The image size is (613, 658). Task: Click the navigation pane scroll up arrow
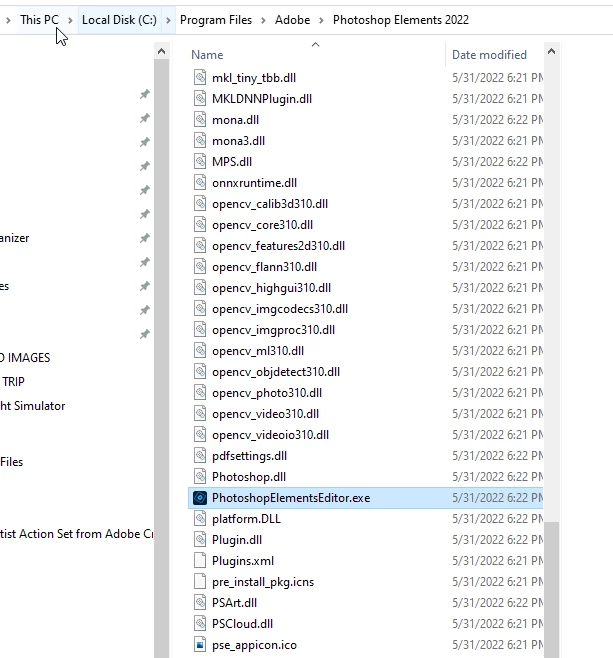(162, 51)
